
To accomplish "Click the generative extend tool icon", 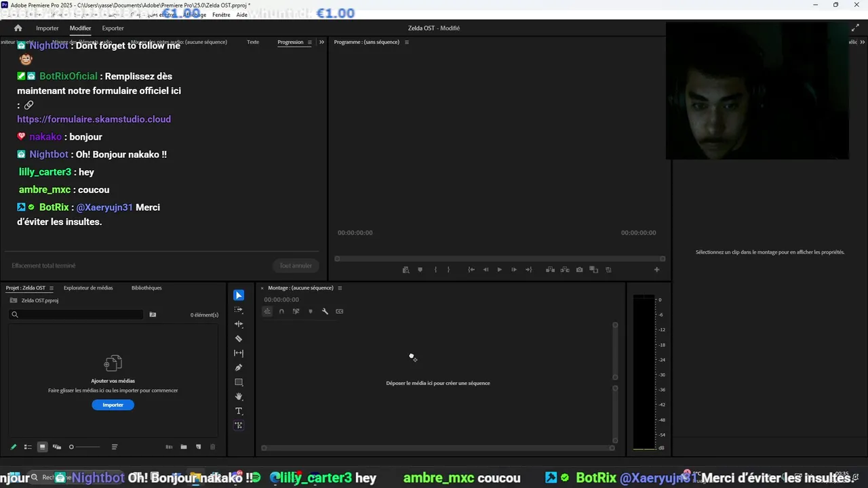I will tap(239, 426).
